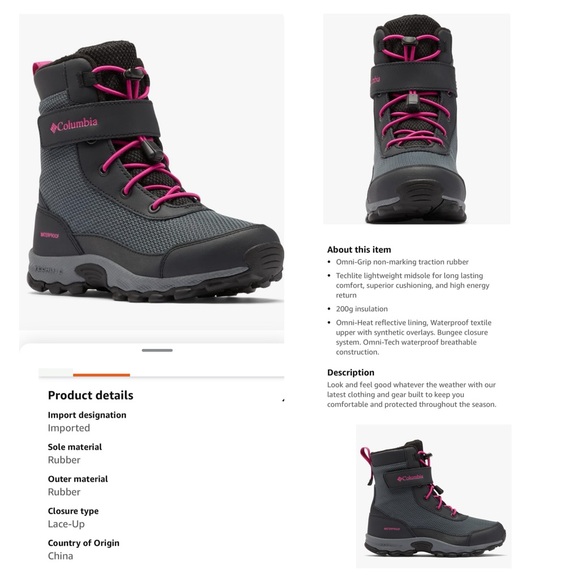This screenshot has width=580, height=580.
Task: Open the side-profile boot photo
Action: point(434,496)
